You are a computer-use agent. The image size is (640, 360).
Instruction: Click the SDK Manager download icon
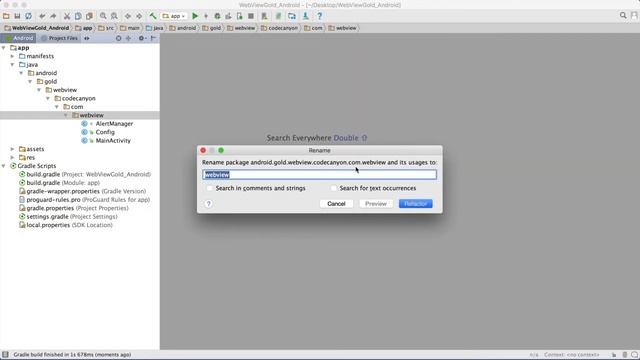click(x=305, y=16)
